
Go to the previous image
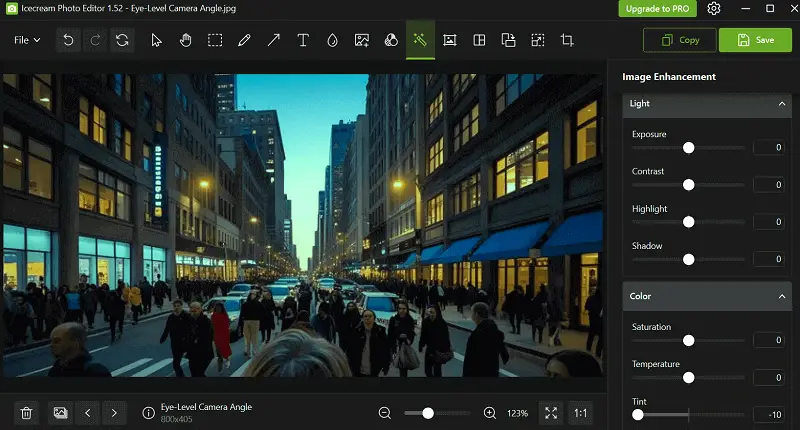[x=88, y=413]
